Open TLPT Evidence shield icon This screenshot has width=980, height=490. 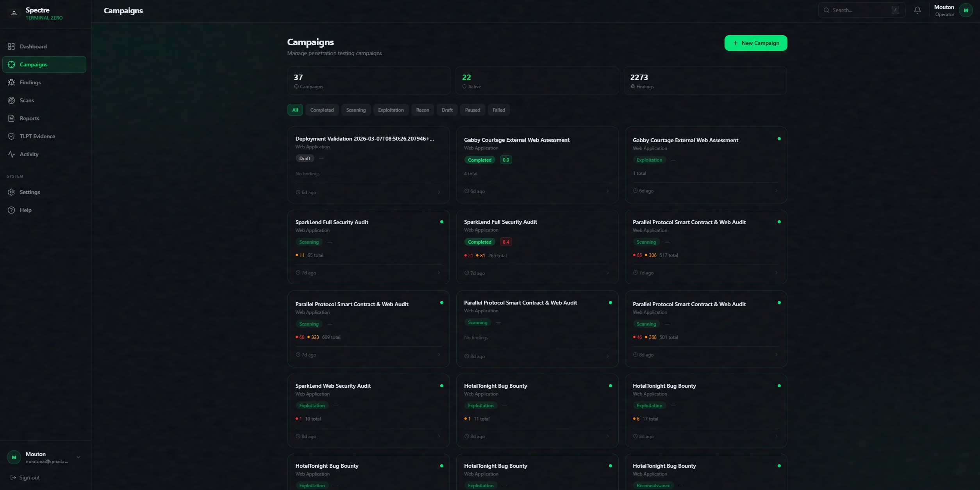pos(11,136)
